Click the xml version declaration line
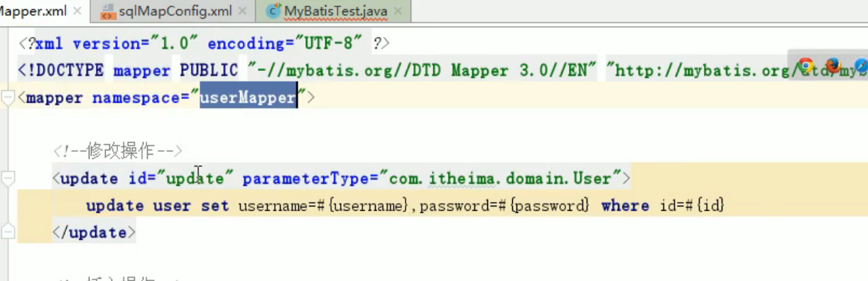Screen dimensions: 868x281 click(205, 43)
